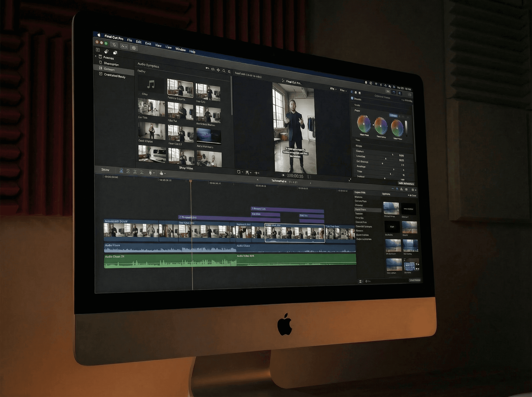
Task: Collapse the library disclosure triangle in sidebar
Action: point(96,56)
